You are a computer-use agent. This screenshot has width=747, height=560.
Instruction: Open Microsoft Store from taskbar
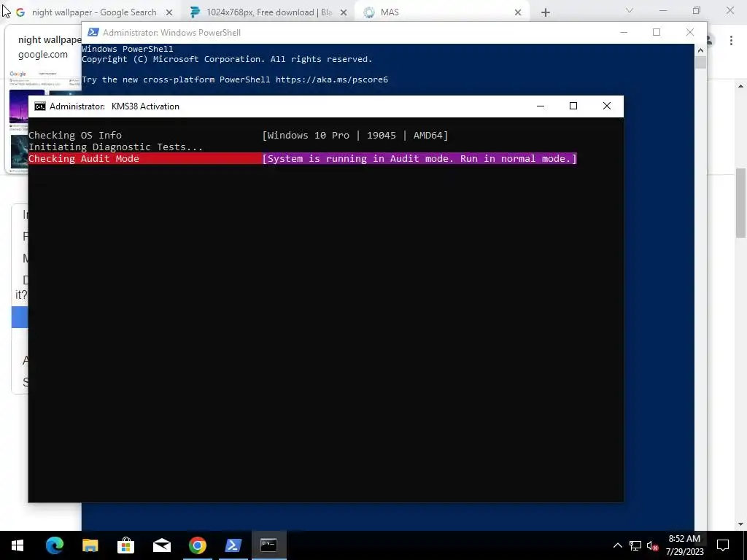click(x=125, y=545)
